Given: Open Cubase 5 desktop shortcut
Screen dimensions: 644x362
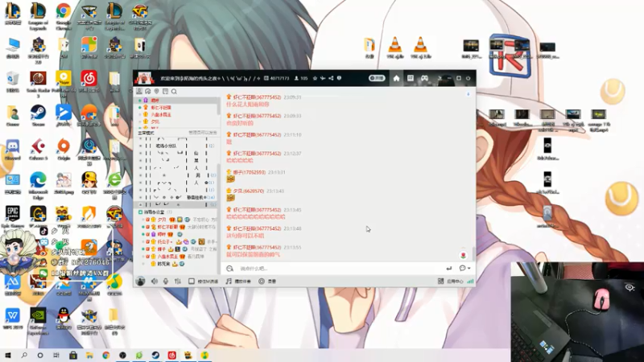Looking at the screenshot, I should (38, 150).
